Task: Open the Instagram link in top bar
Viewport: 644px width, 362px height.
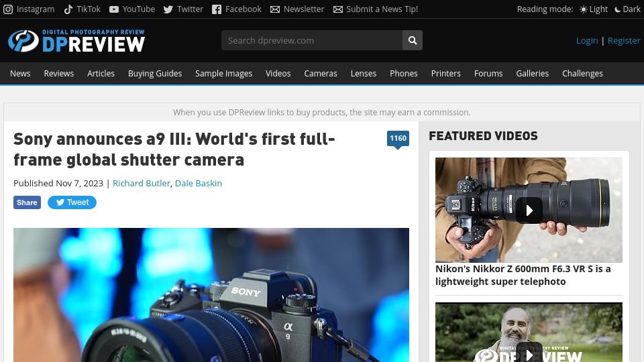Action: coord(29,9)
